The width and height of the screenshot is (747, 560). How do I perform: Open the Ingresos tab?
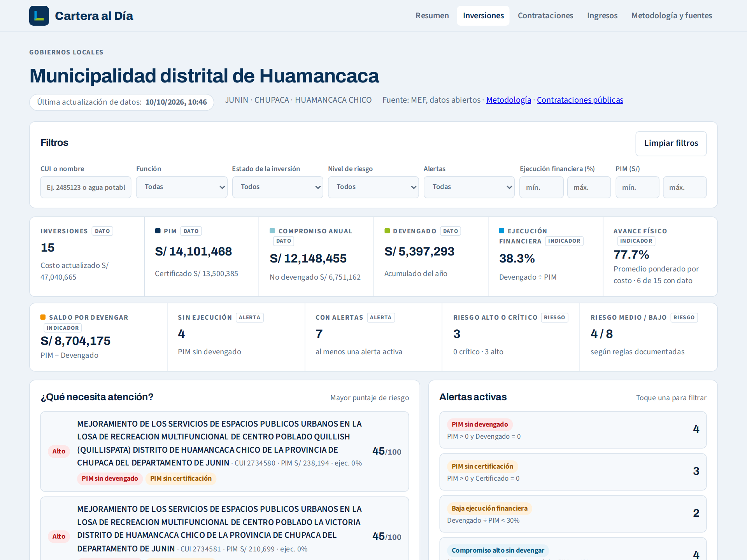[602, 16]
